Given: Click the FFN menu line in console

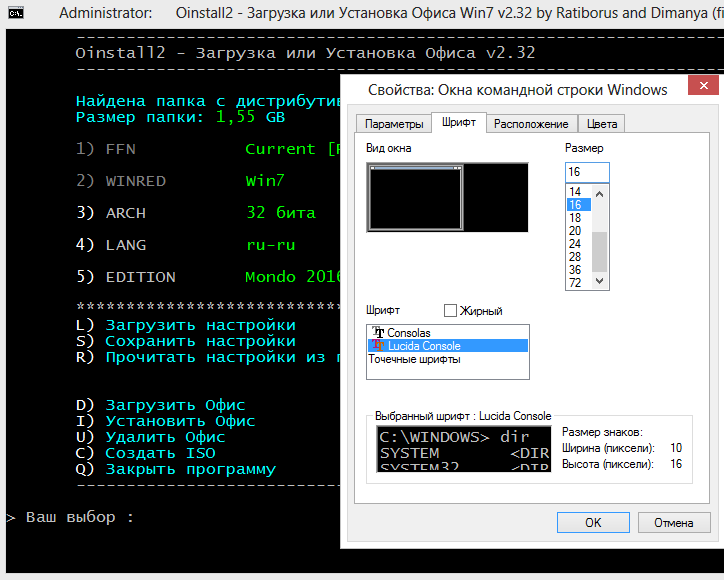Looking at the screenshot, I should pos(208,149).
